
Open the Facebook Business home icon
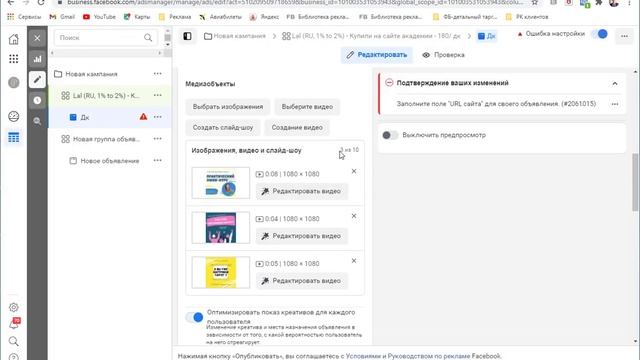tap(13, 39)
